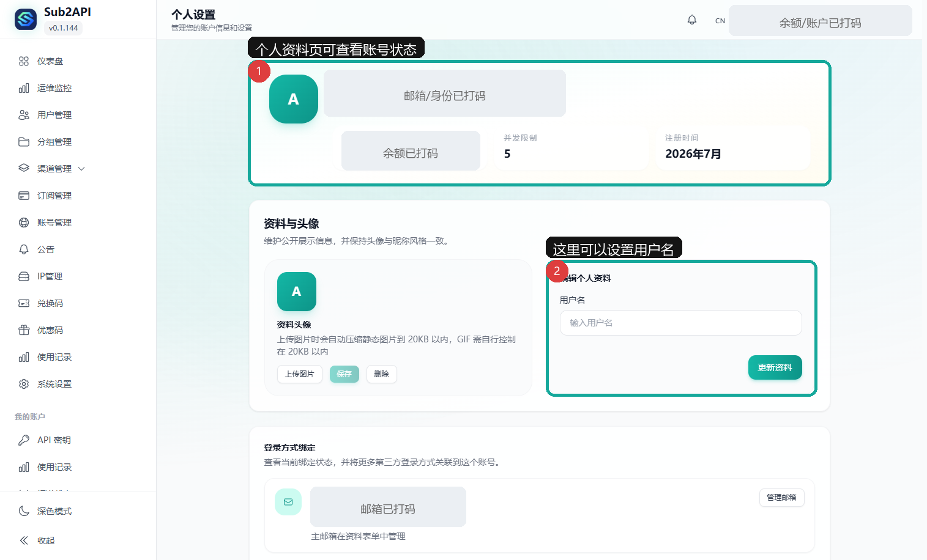Open the masked account menu in header

click(x=820, y=21)
